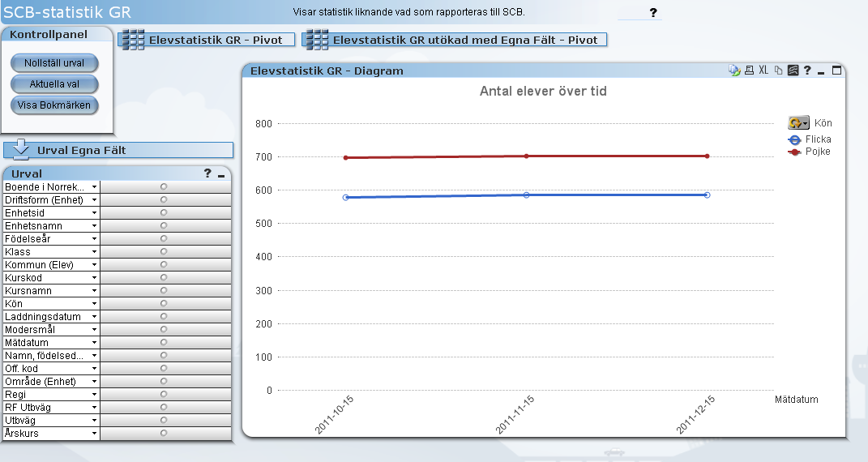Click the 2011-12-15 axis label
The width and height of the screenshot is (868, 462).
coord(695,415)
